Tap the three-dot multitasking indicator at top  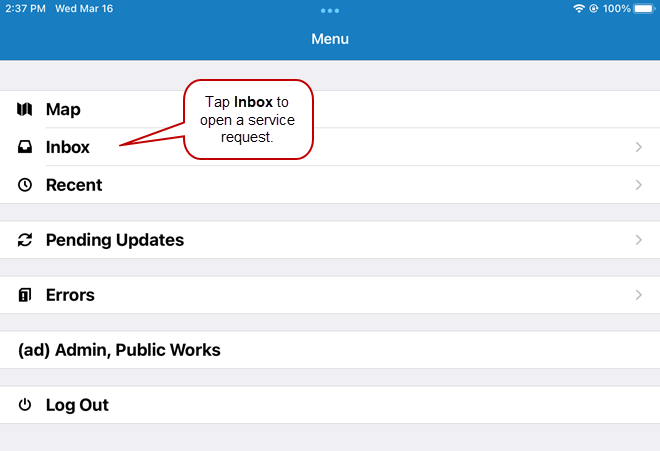pos(330,10)
